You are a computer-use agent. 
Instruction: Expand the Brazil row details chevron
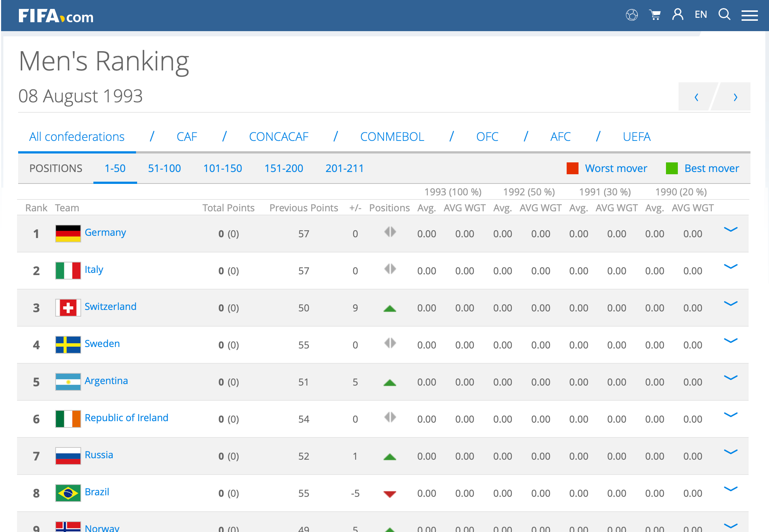[730, 489]
